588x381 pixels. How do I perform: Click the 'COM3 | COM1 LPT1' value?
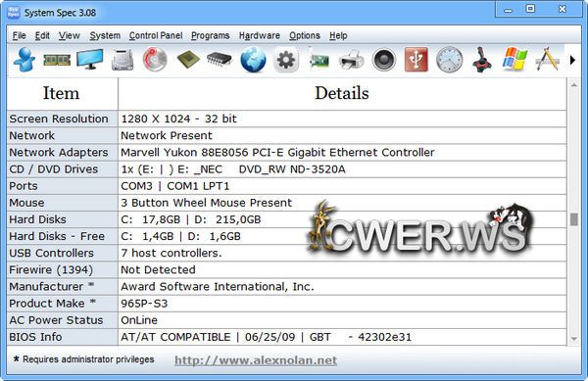coord(175,186)
